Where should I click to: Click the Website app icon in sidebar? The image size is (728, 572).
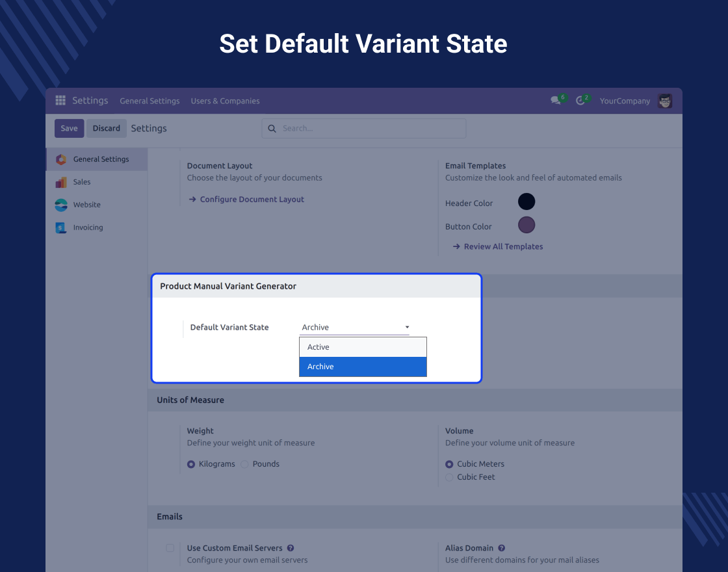coord(61,205)
